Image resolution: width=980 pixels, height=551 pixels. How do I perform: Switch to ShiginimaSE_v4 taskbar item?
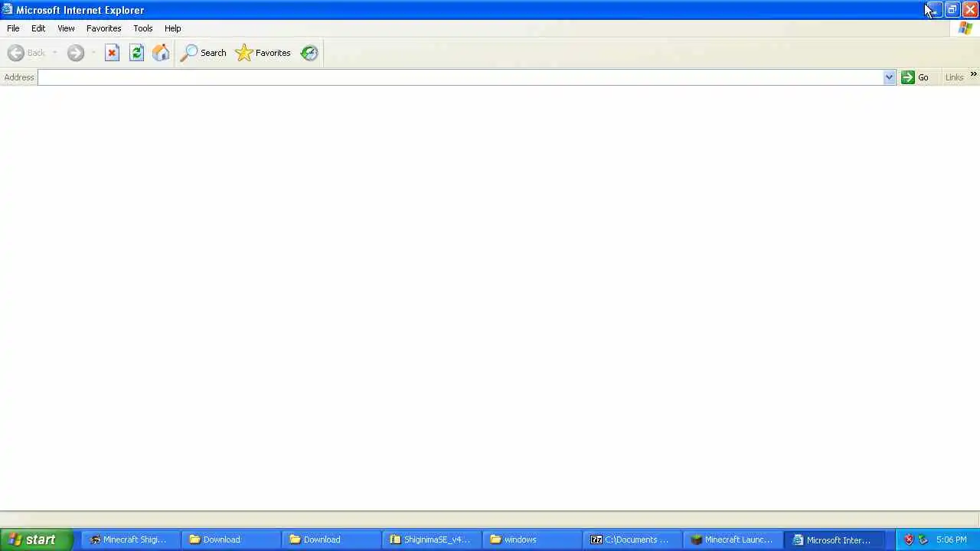coord(430,540)
